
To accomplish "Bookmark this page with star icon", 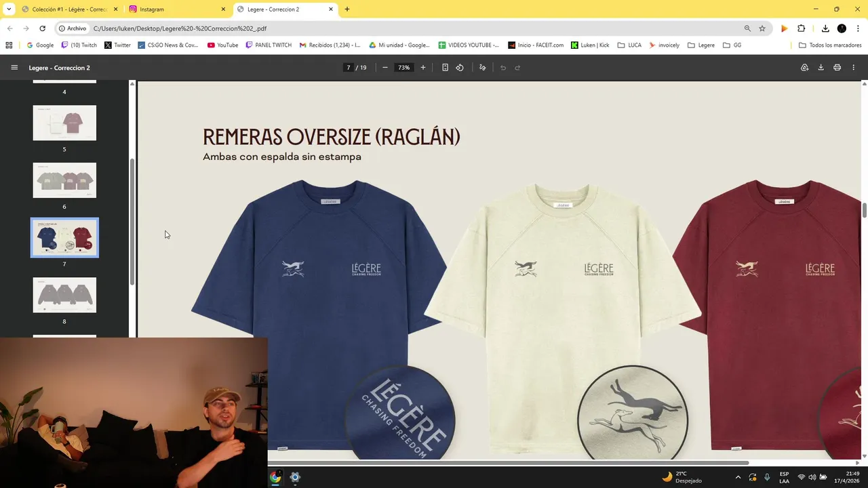I will pyautogui.click(x=762, y=28).
